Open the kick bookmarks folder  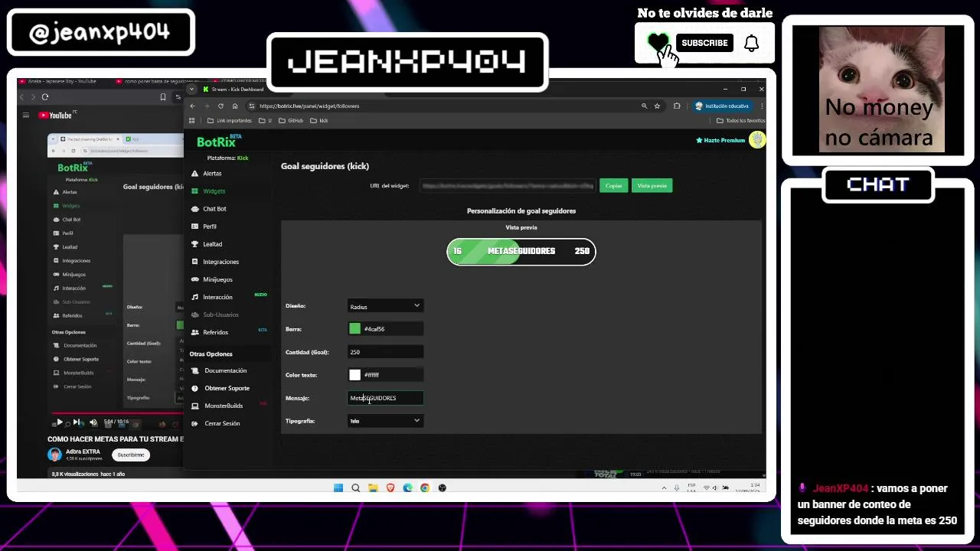click(x=319, y=121)
